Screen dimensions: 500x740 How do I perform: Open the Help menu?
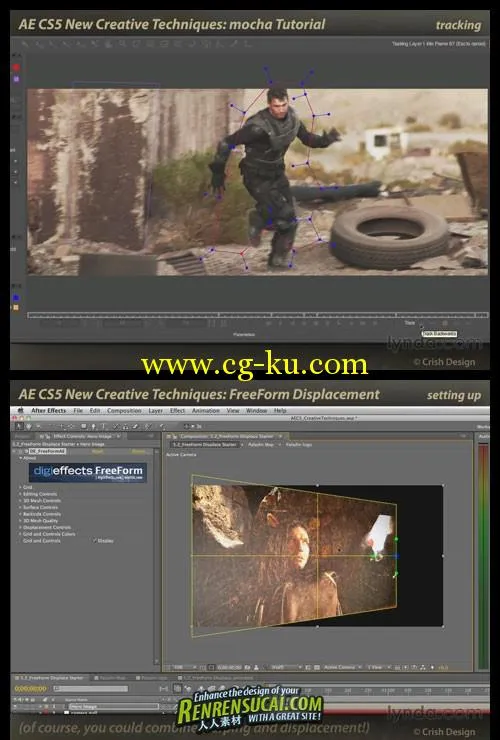pos(280,411)
